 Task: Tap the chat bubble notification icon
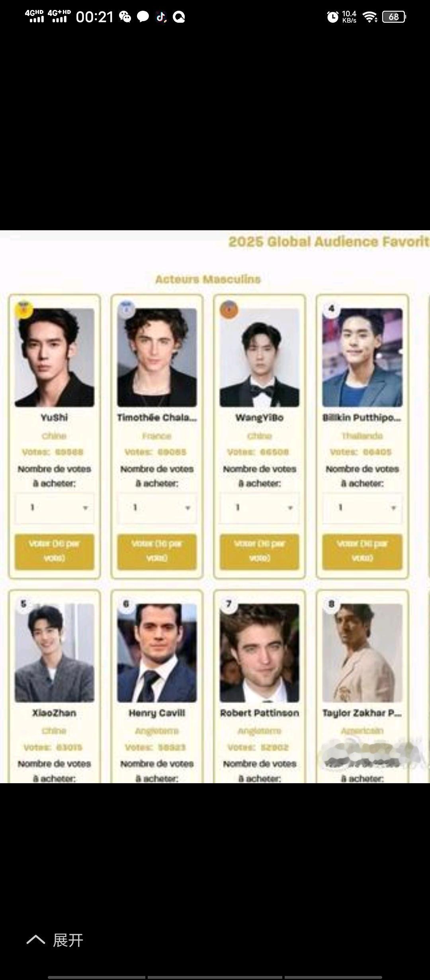pos(143,17)
